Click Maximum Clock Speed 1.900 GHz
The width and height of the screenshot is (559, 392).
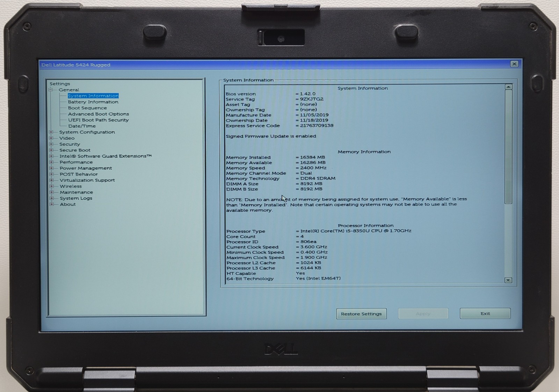pos(314,257)
